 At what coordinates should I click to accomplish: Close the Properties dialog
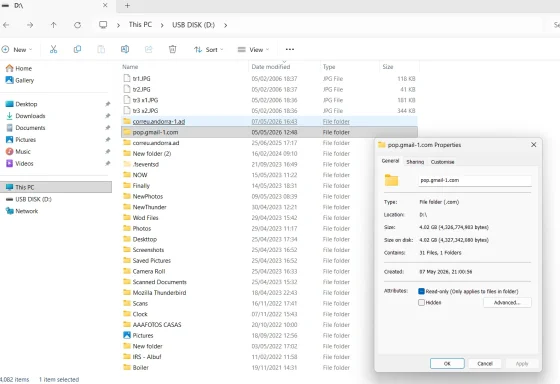[534, 145]
